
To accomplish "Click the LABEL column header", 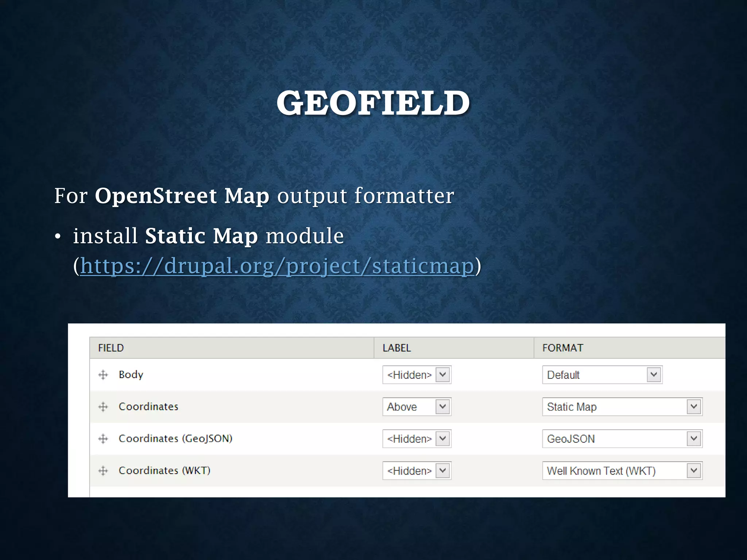I will click(396, 348).
